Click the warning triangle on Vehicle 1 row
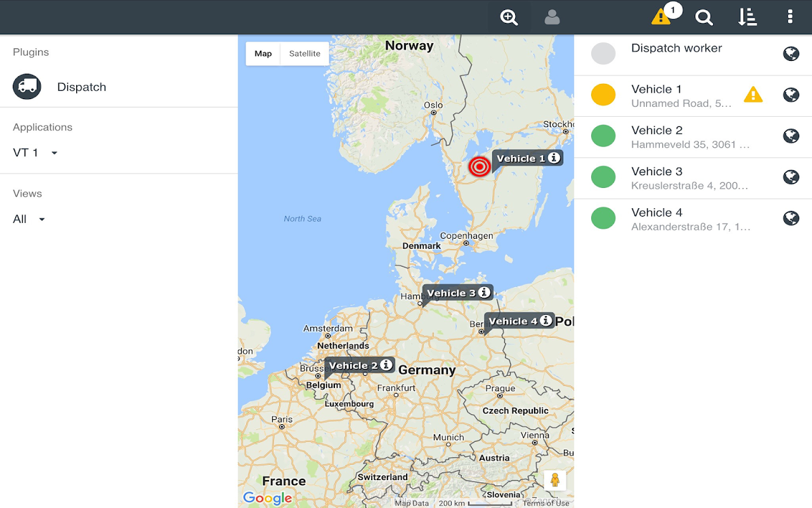This screenshot has width=812, height=508. (753, 95)
